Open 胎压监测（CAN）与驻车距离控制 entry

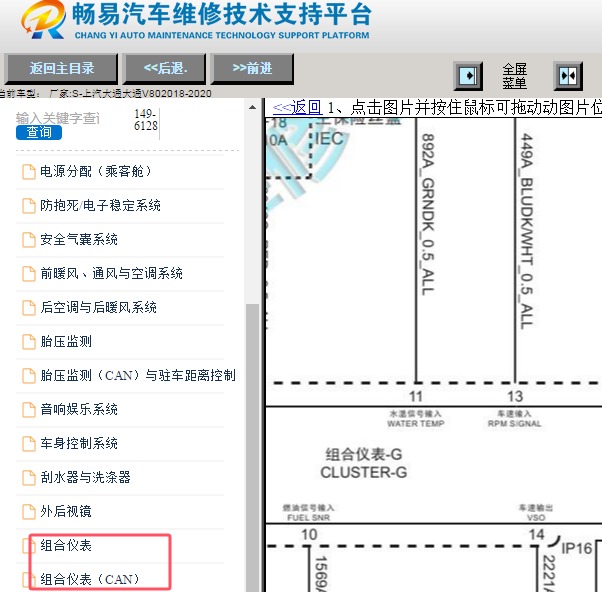pyautogui.click(x=138, y=375)
